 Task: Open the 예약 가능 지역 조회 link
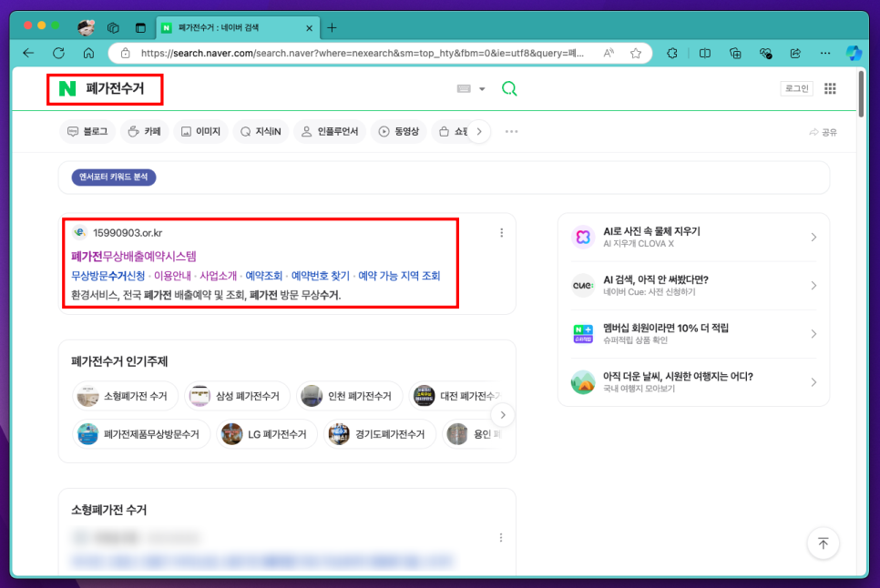coord(399,276)
